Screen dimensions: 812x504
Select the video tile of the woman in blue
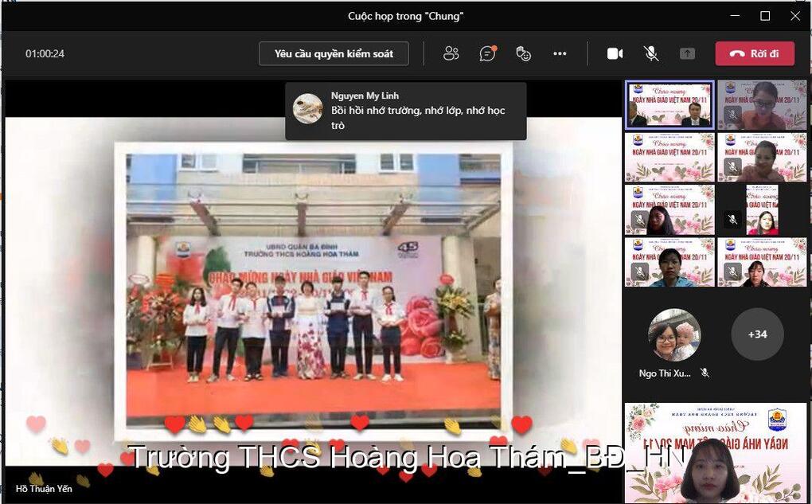coord(670,262)
